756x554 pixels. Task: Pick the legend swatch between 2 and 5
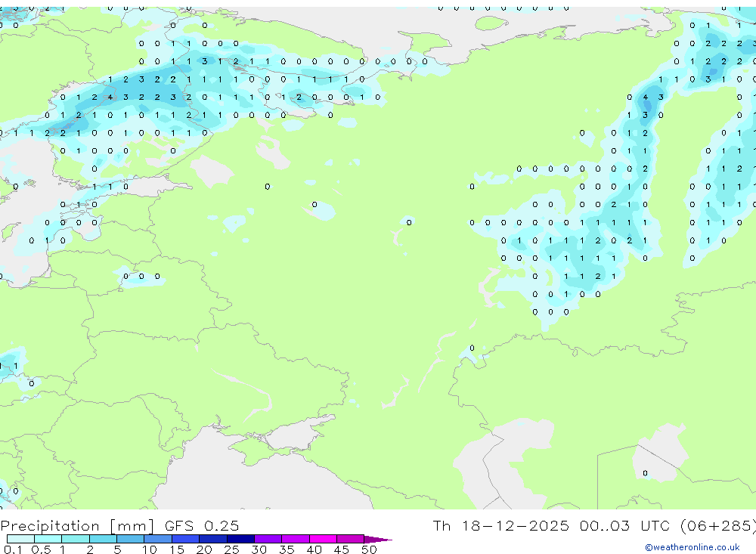(x=103, y=539)
